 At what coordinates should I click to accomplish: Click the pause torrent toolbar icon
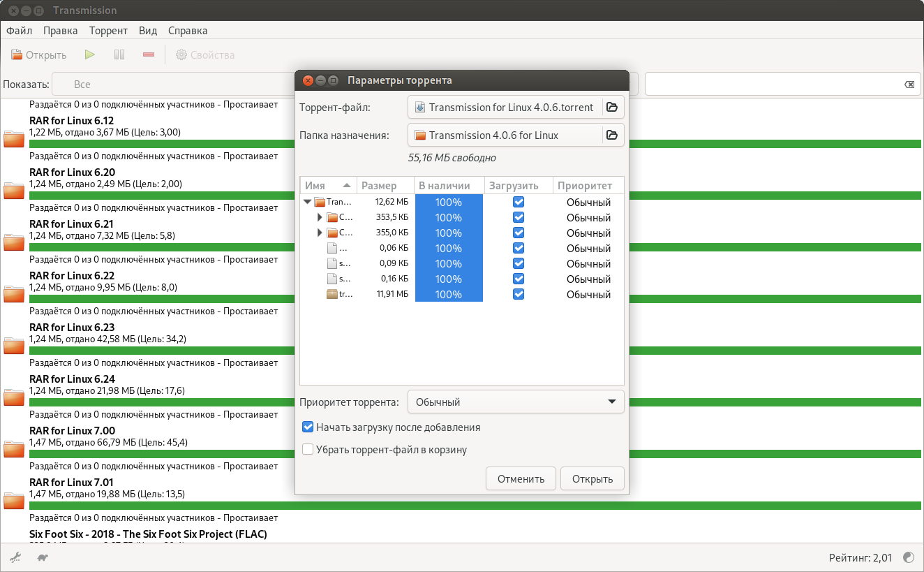point(119,54)
